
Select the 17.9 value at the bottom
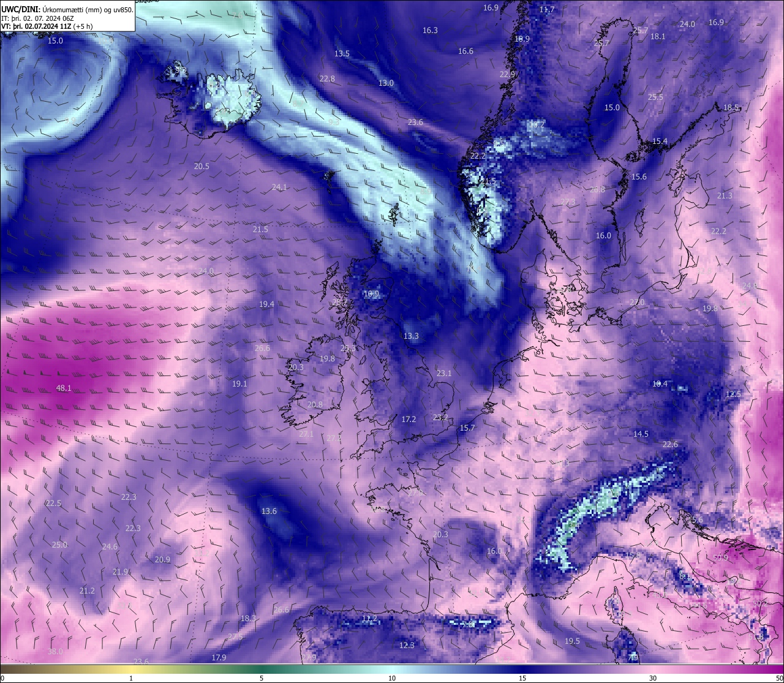[x=219, y=658]
